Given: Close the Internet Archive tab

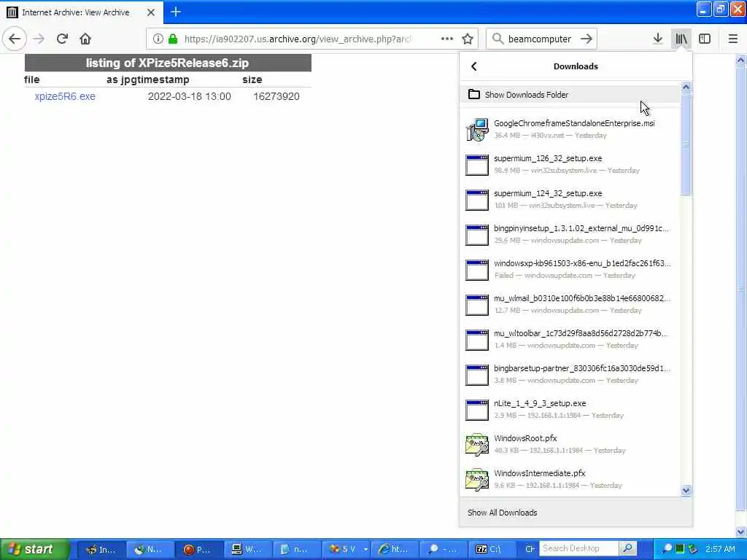Looking at the screenshot, I should (151, 12).
